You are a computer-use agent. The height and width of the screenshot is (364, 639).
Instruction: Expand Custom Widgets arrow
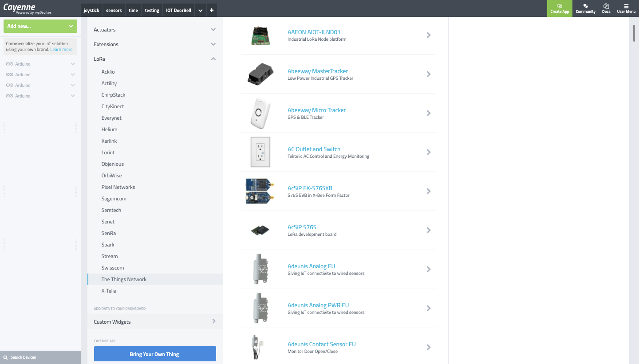point(214,321)
